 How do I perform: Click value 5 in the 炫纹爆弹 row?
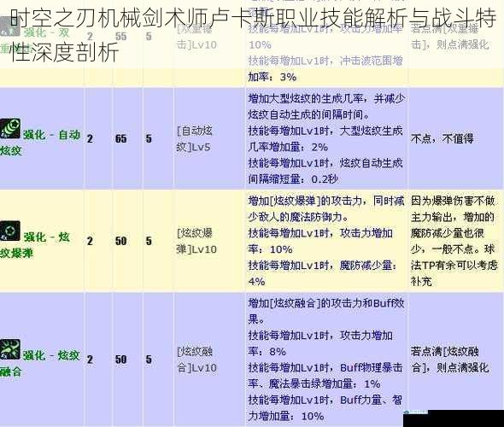click(x=149, y=241)
